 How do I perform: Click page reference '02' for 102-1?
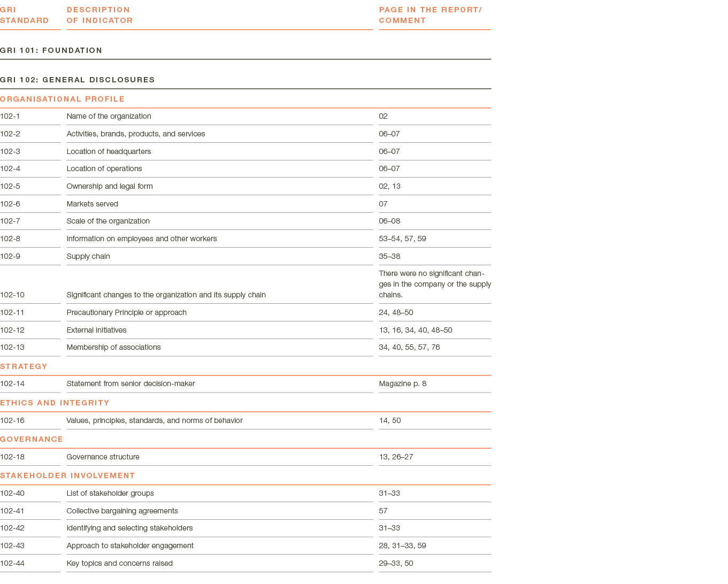coord(383,116)
